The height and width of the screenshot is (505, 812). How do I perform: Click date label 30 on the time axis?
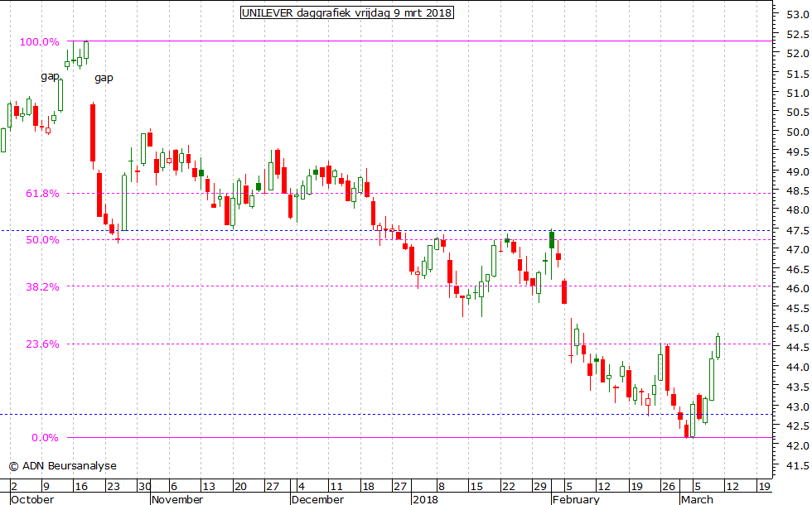pos(144,487)
